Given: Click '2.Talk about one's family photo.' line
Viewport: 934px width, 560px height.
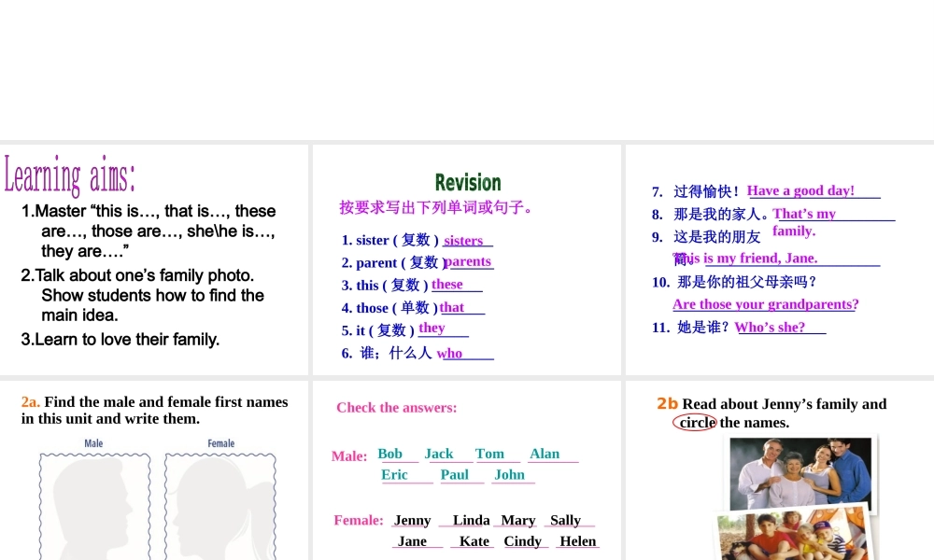Looking at the screenshot, I should tap(137, 275).
